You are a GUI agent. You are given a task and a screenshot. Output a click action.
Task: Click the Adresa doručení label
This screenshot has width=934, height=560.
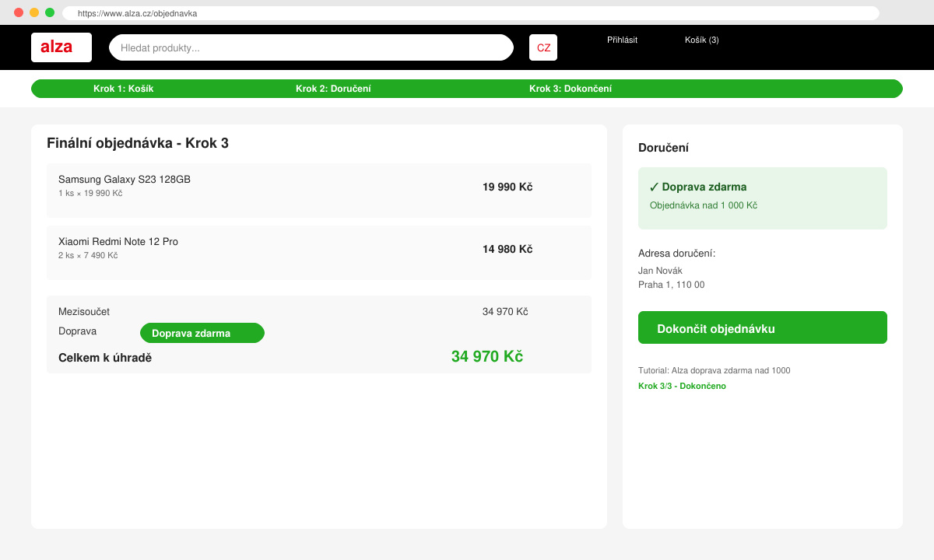pyautogui.click(x=676, y=254)
